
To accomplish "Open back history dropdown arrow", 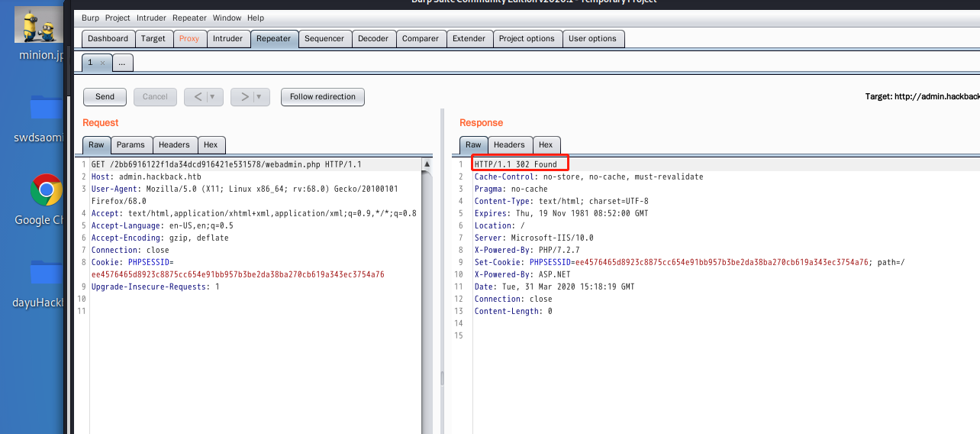I will click(212, 97).
